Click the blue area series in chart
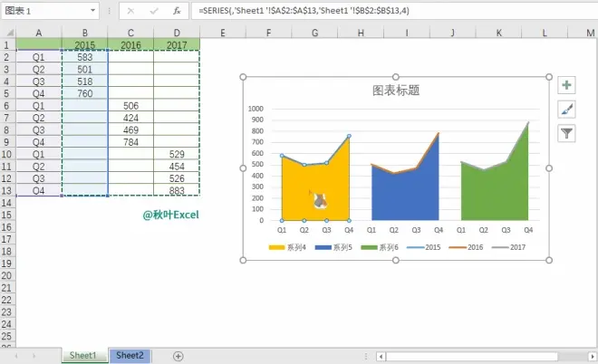This screenshot has height=364, width=598. (x=405, y=195)
